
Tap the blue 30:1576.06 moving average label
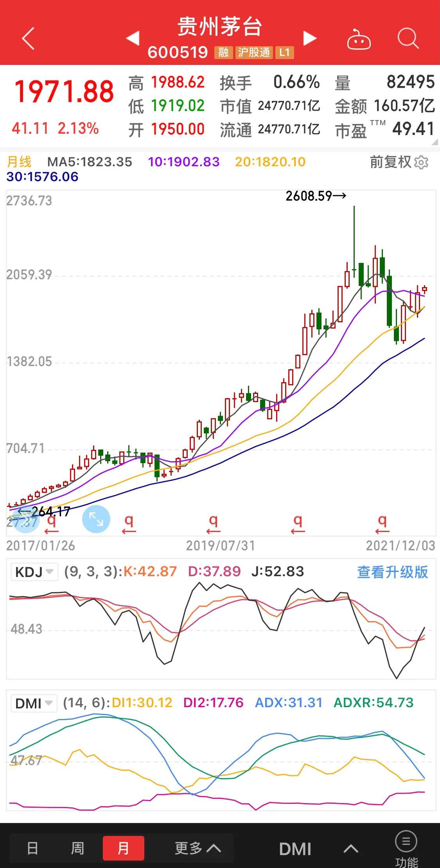[x=42, y=177]
